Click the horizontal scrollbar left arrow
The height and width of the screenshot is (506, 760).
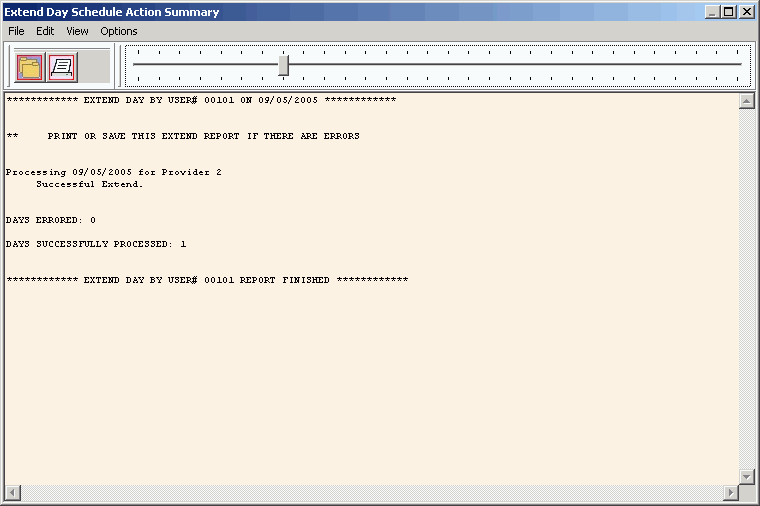(13, 492)
